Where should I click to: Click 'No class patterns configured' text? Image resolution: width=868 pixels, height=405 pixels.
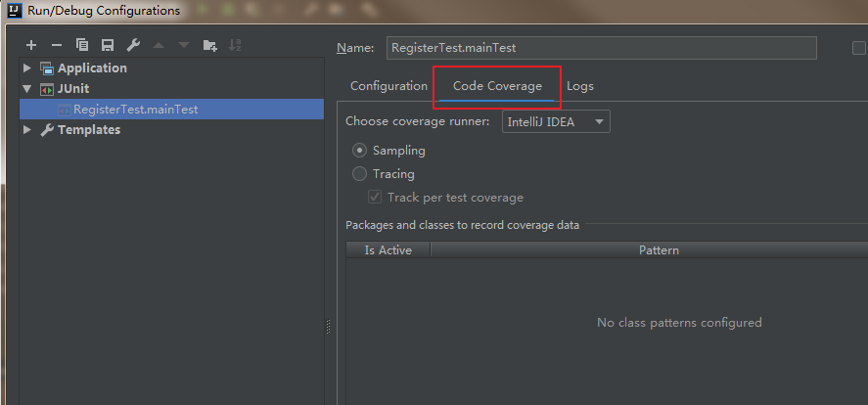[679, 322]
